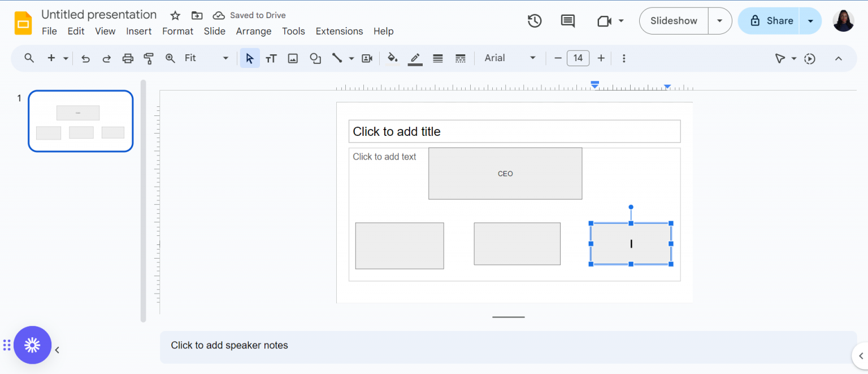
Task: Expand the Slideshow options arrow
Action: pos(720,20)
